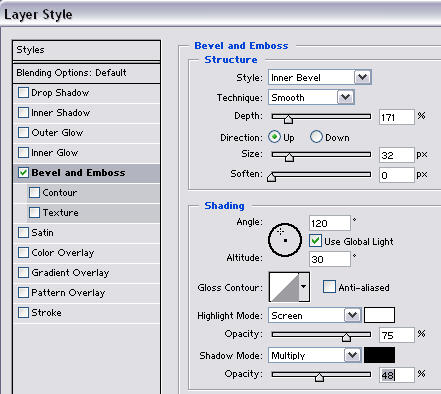Click the Angle and Altitude light dial

coord(285,240)
